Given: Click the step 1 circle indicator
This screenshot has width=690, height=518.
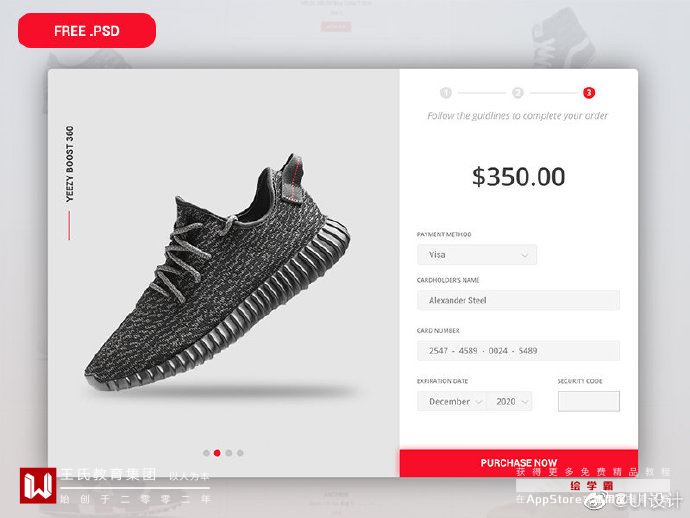Looking at the screenshot, I should (x=446, y=93).
